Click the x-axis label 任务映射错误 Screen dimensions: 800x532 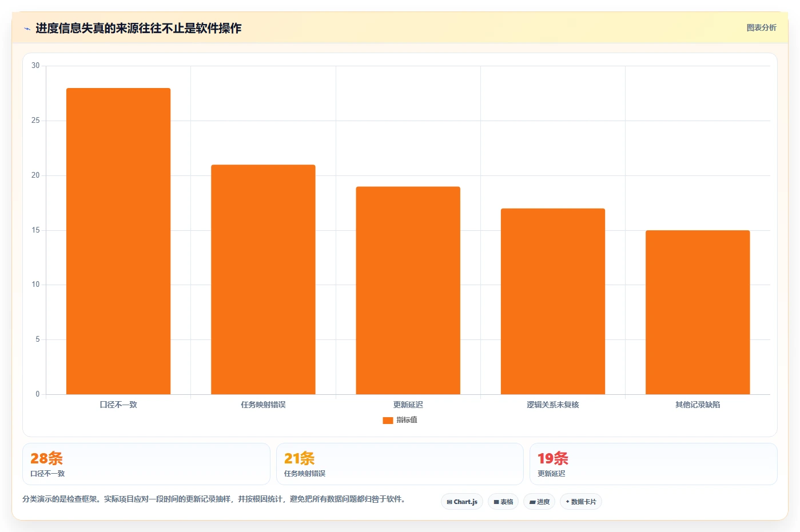point(263,405)
